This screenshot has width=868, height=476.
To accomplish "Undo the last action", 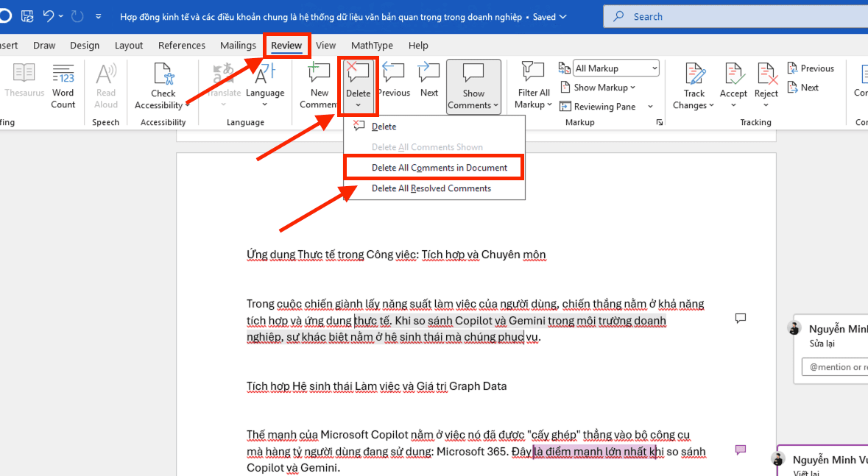I will pos(48,17).
